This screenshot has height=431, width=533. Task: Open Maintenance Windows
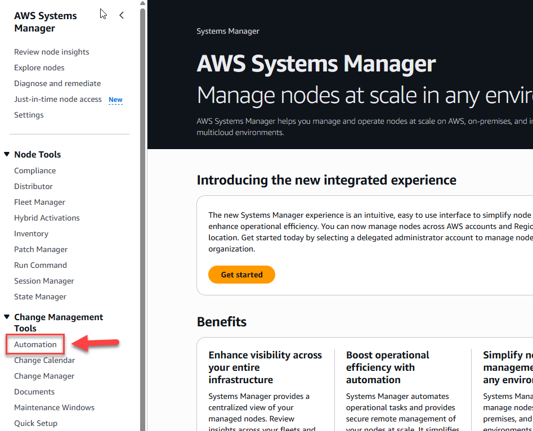(x=54, y=408)
